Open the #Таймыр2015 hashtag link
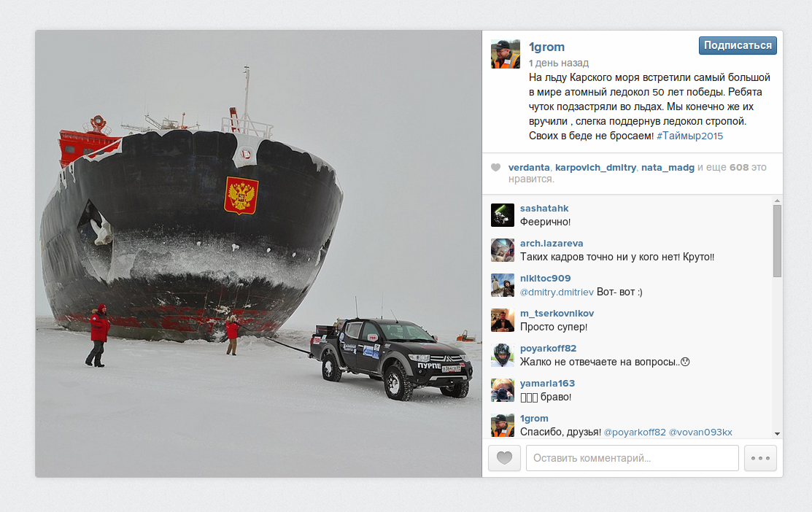 pos(689,136)
